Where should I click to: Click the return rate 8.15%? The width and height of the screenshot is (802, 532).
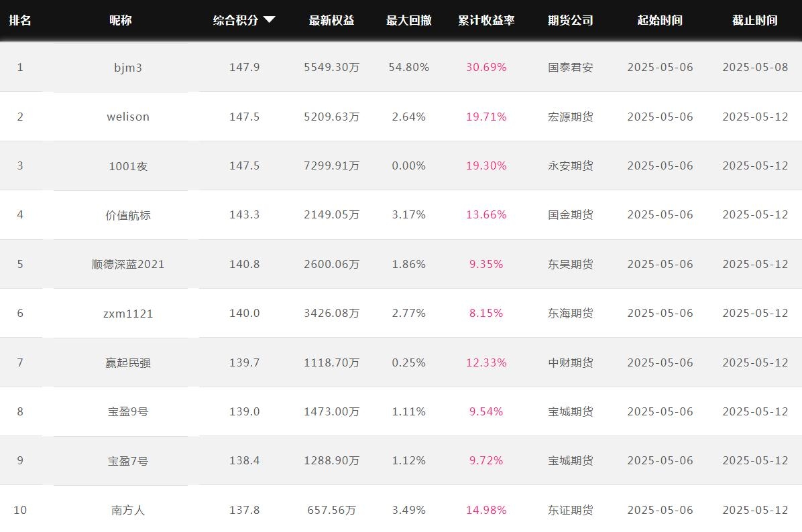tap(486, 314)
